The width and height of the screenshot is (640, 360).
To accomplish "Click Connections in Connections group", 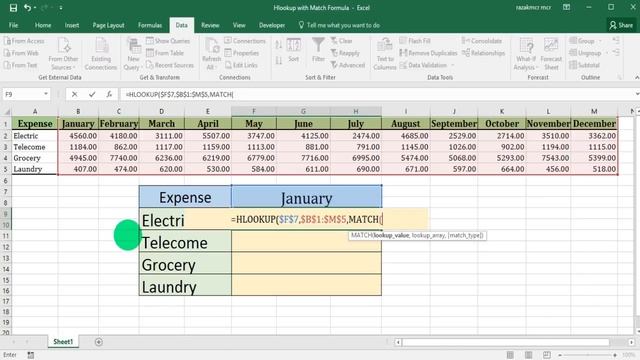I will pos(245,41).
